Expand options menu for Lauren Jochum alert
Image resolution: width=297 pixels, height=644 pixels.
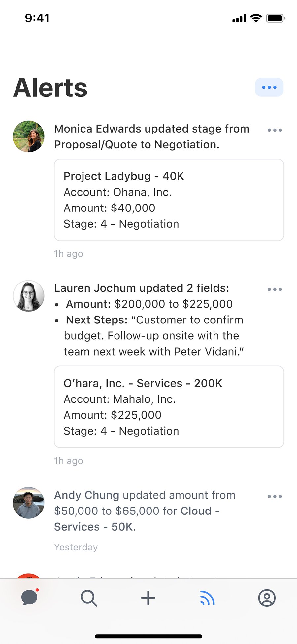tap(275, 289)
